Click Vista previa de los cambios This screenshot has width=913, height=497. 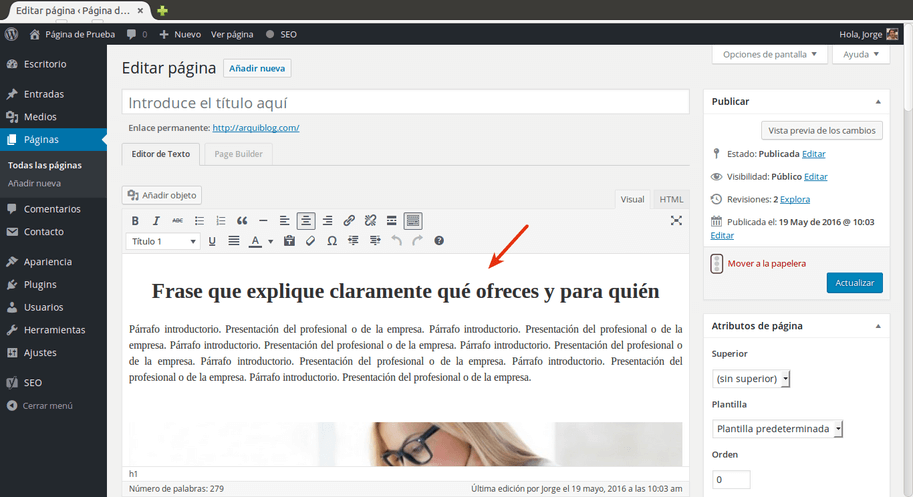(x=822, y=130)
